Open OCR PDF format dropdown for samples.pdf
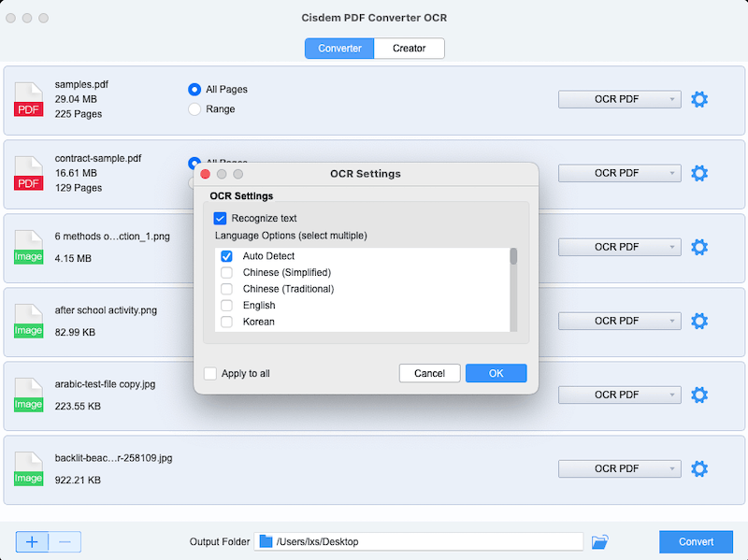The image size is (748, 560). [620, 99]
